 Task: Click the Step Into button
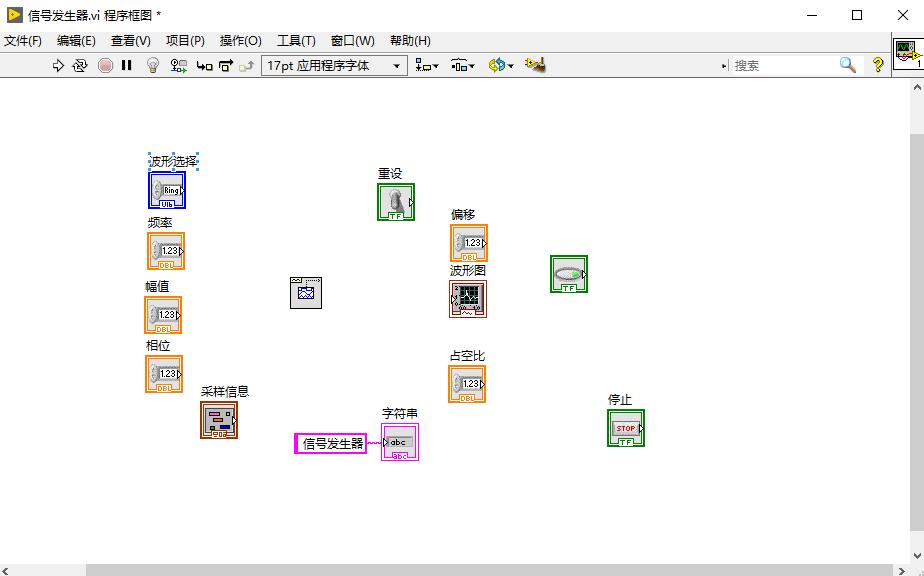coord(204,65)
